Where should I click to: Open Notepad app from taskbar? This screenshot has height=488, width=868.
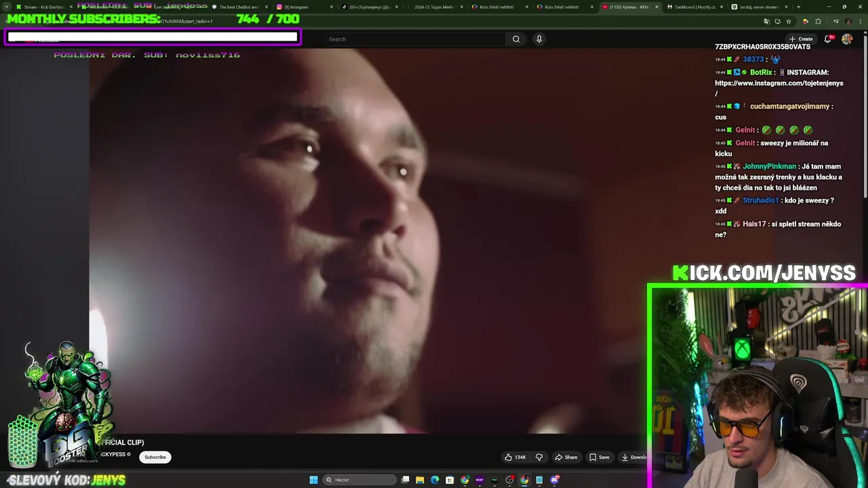coord(539,480)
